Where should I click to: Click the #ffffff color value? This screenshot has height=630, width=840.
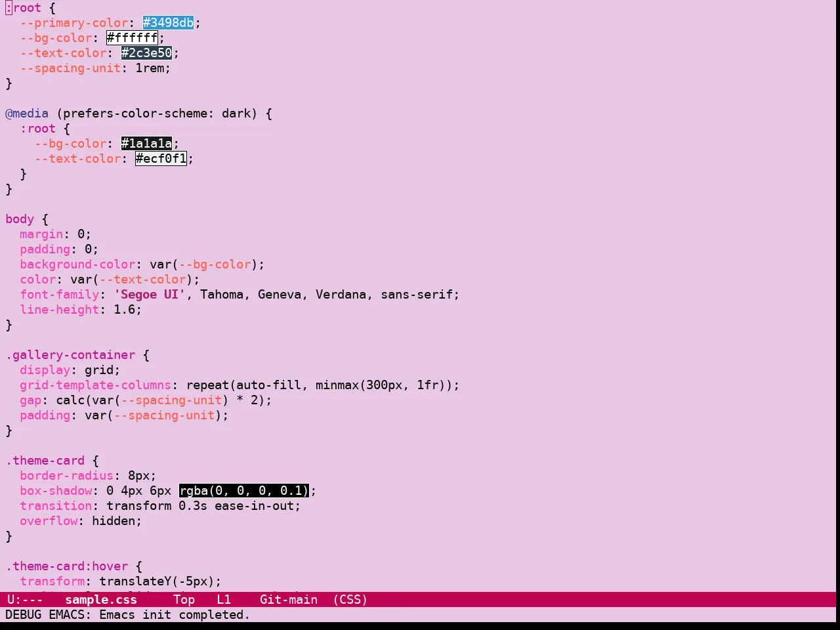click(x=132, y=38)
